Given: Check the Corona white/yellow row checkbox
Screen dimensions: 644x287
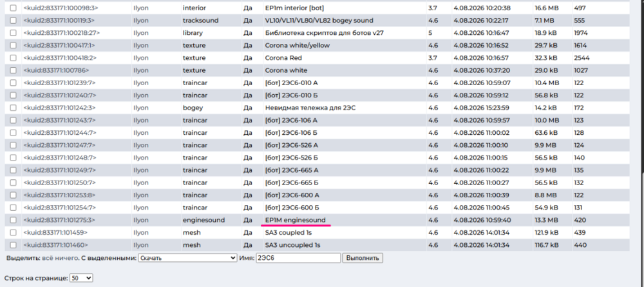Looking at the screenshot, I should 13,45.
